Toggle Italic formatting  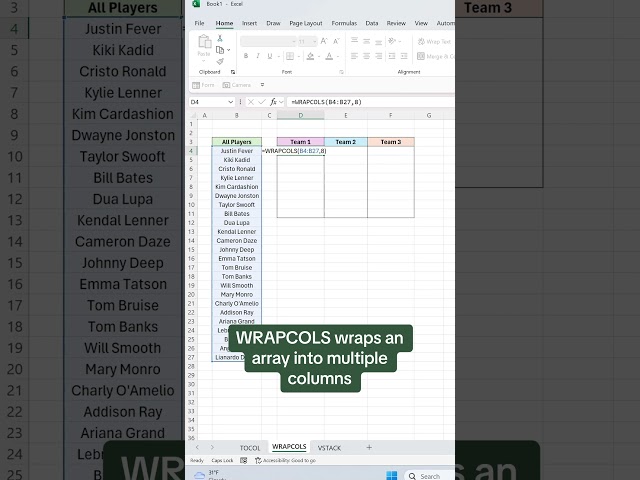click(x=258, y=56)
